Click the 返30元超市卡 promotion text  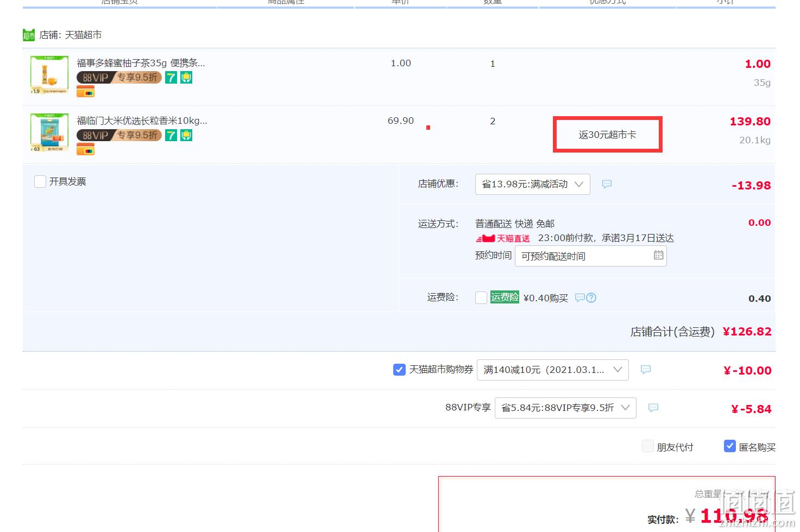pyautogui.click(x=607, y=135)
